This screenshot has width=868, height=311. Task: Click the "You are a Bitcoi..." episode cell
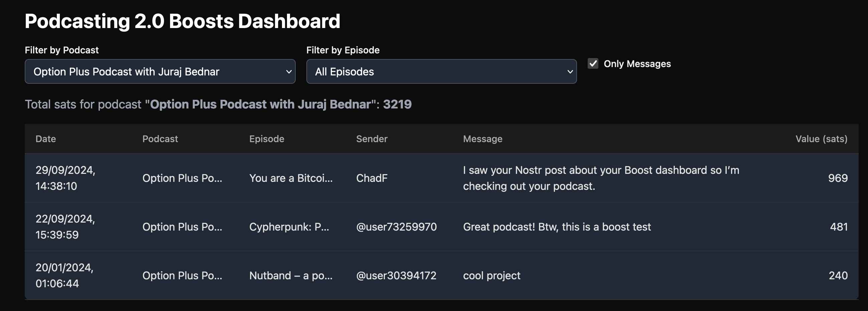[x=291, y=178]
